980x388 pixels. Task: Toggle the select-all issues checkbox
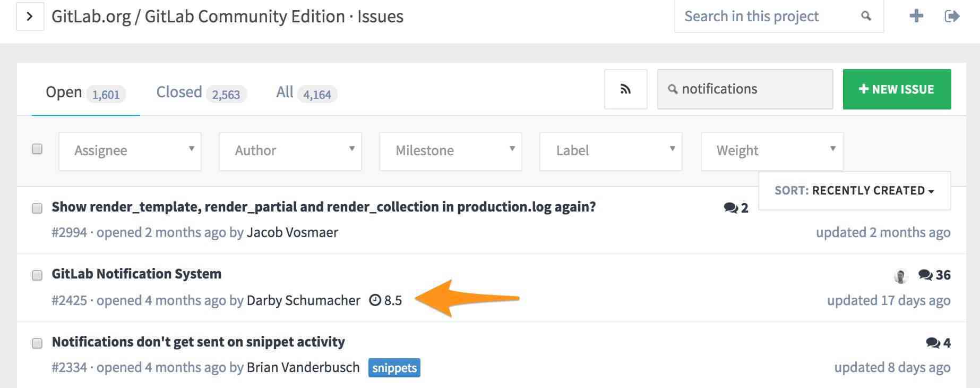(x=37, y=149)
